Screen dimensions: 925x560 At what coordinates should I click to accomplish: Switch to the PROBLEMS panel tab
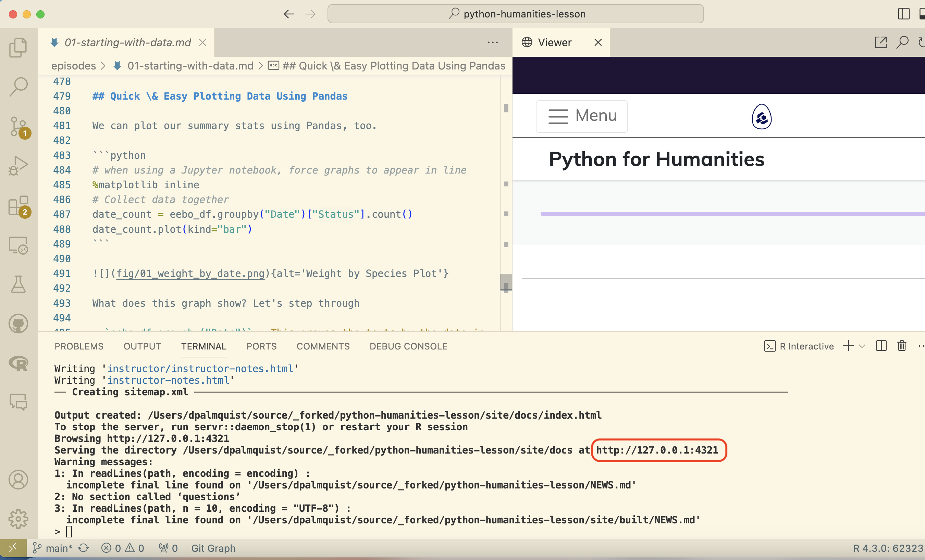pos(79,346)
